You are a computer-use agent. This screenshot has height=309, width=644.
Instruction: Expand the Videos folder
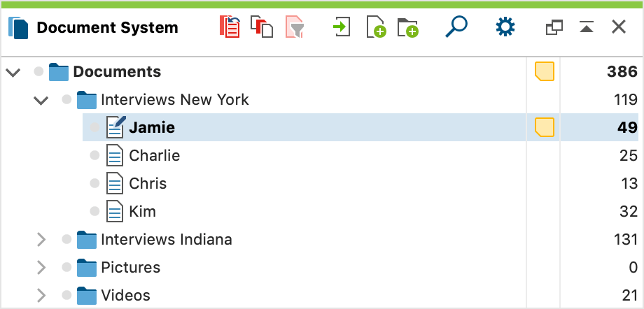(41, 296)
